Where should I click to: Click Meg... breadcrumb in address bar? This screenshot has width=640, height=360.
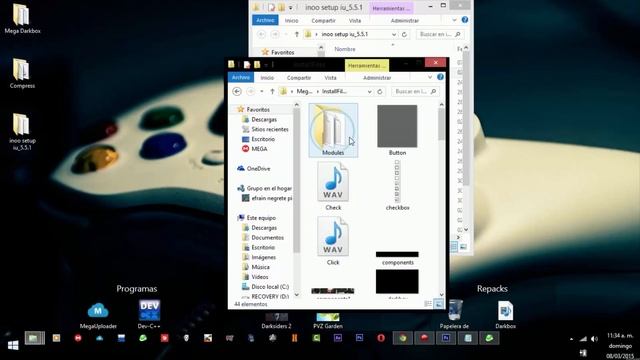(x=304, y=91)
